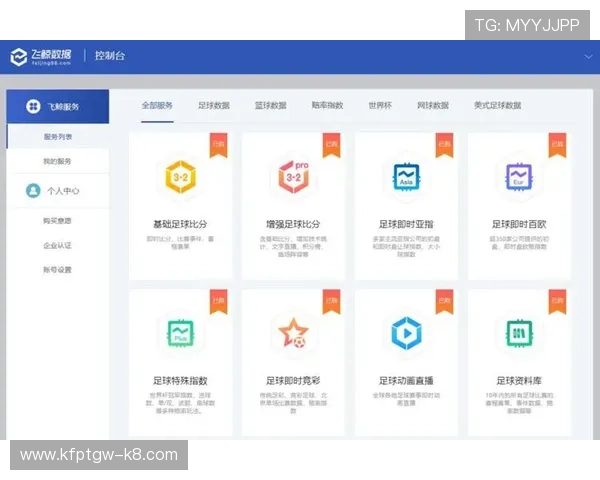Select 个人中心 in the sidebar
The width and height of the screenshot is (600, 480).
[x=63, y=191]
